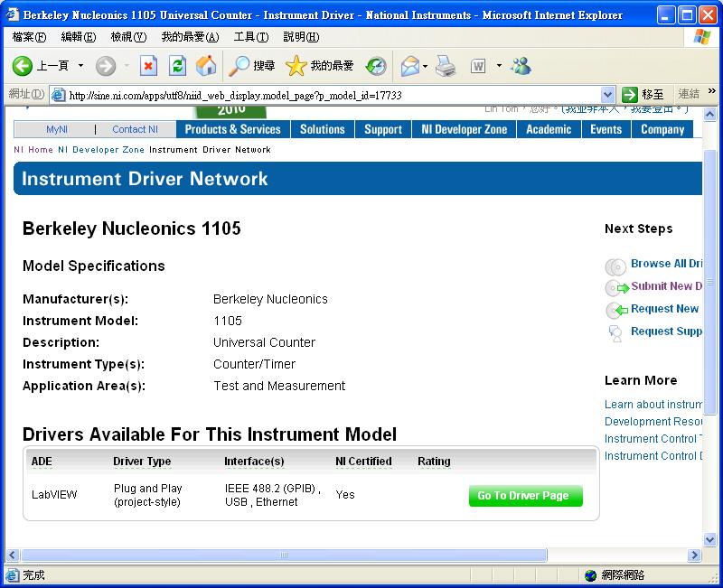Click the vertical scrollbar up arrow
Screen dimensions: 723x588
[x=709, y=114]
